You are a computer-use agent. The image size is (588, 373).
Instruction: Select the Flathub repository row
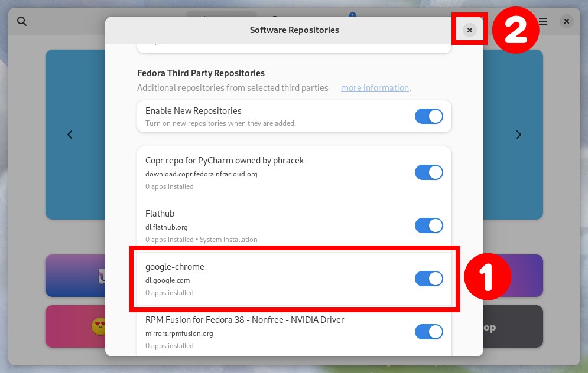pos(294,226)
